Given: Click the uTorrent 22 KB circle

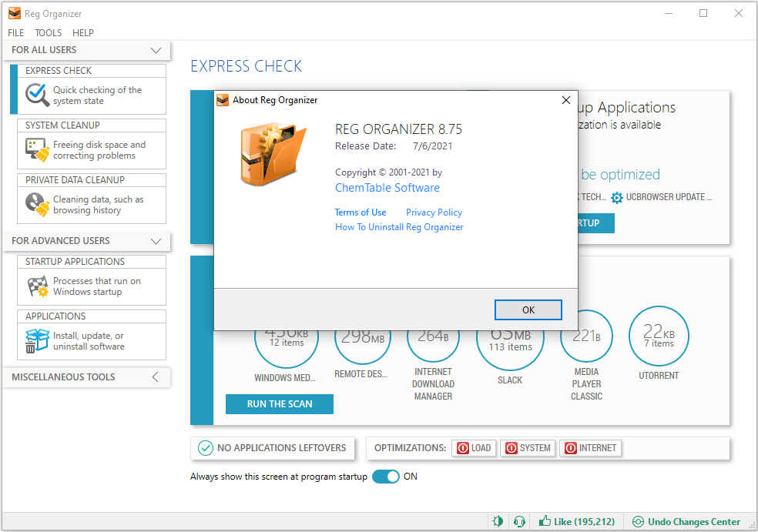Looking at the screenshot, I should point(659,336).
